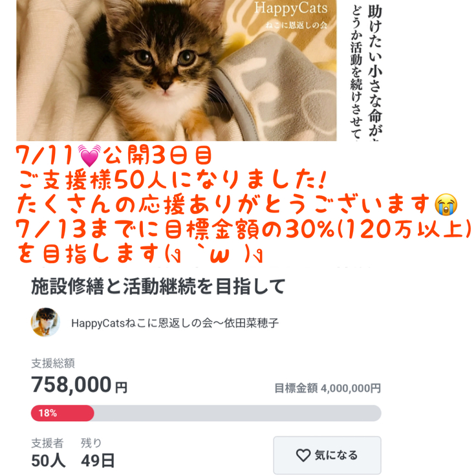The width and height of the screenshot is (476, 476).
Task: Click the 18% progress label
Action: [48, 413]
